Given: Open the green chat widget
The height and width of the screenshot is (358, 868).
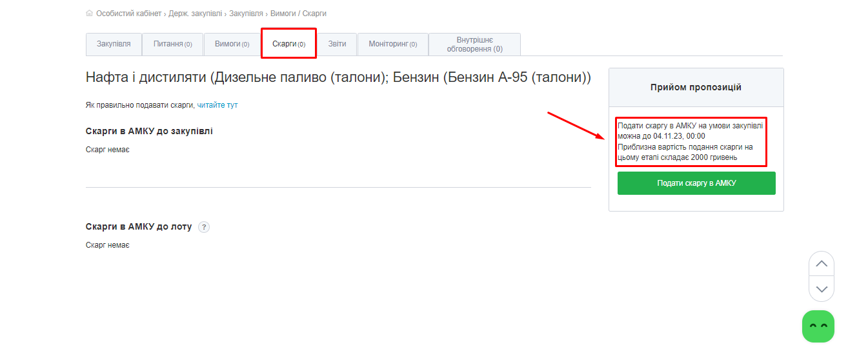Looking at the screenshot, I should pos(818,326).
